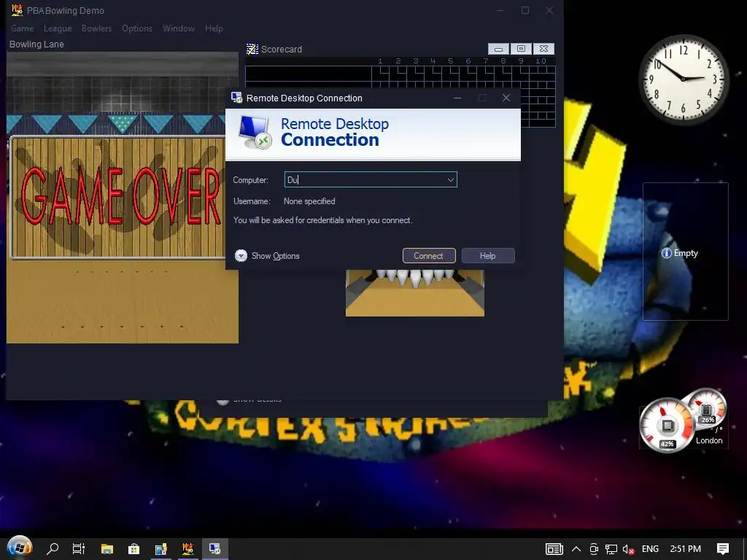Click the Remote Desktop Connection title bar icon

tap(237, 98)
